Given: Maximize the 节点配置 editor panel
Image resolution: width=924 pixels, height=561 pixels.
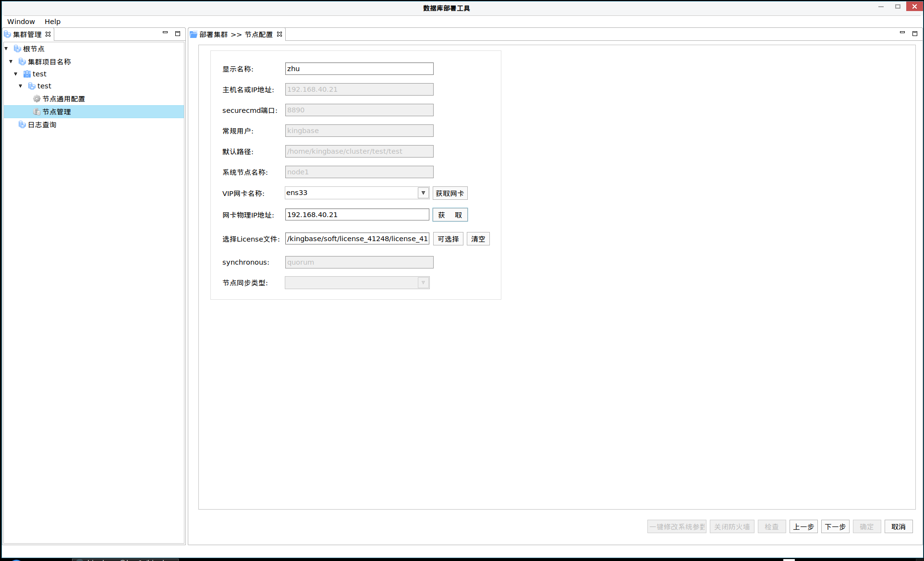Looking at the screenshot, I should (x=914, y=33).
